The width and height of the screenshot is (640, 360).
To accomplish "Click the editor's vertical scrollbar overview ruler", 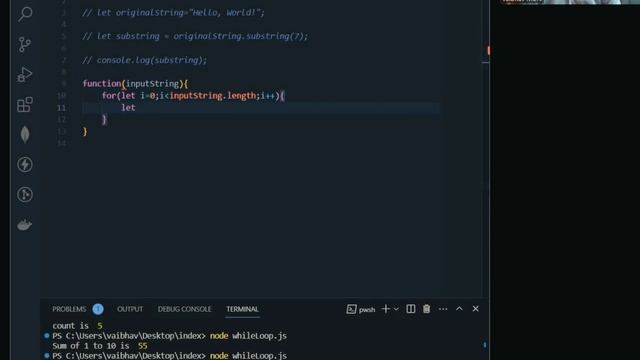I will click(x=485, y=149).
